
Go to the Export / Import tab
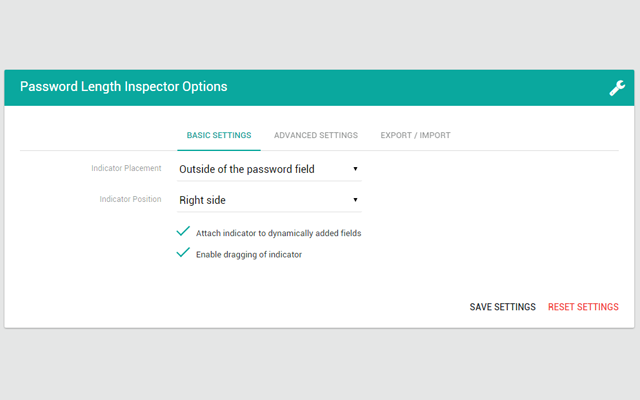pyautogui.click(x=416, y=136)
